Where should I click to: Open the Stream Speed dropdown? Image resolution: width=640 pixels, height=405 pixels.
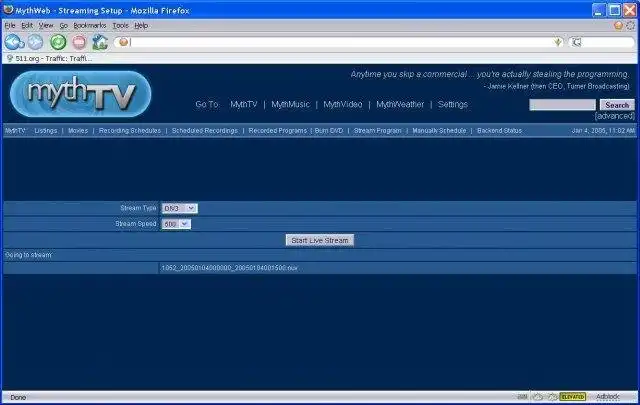pyautogui.click(x=176, y=224)
